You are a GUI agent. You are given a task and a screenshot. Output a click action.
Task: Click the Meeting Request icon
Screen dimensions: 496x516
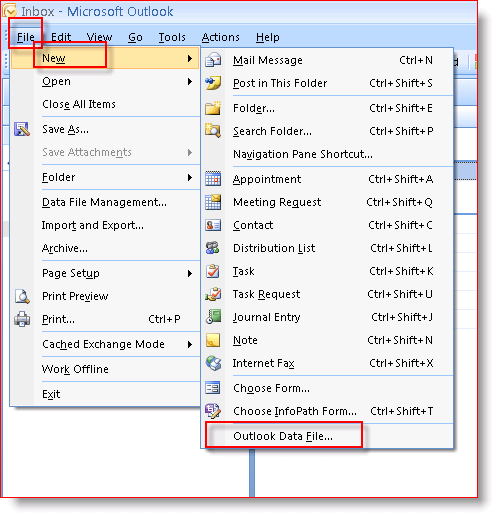[213, 202]
